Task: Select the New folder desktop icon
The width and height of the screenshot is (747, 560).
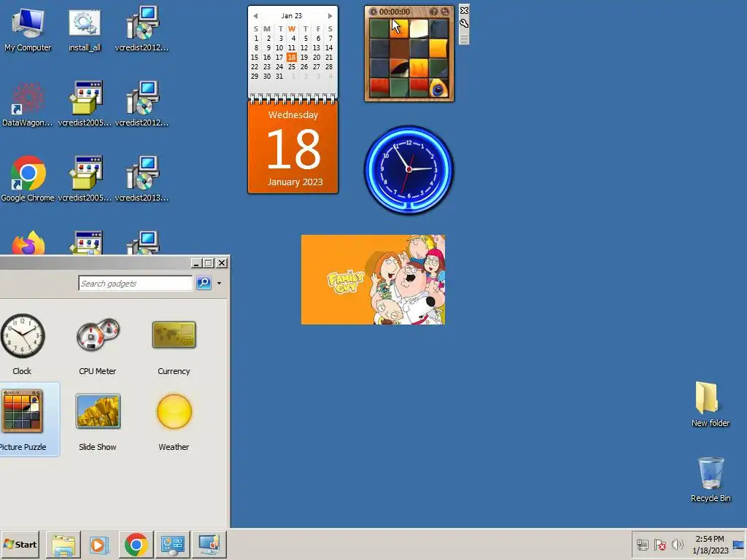Action: [710, 404]
